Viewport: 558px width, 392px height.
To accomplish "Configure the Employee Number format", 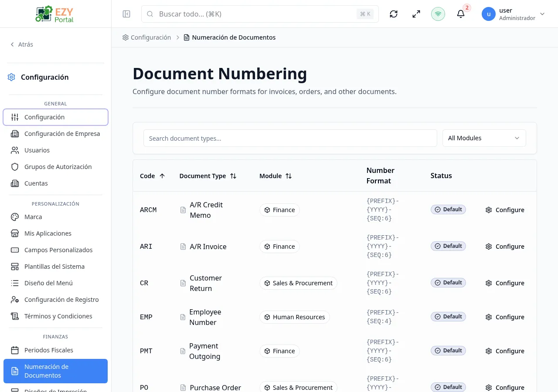I will [505, 317].
